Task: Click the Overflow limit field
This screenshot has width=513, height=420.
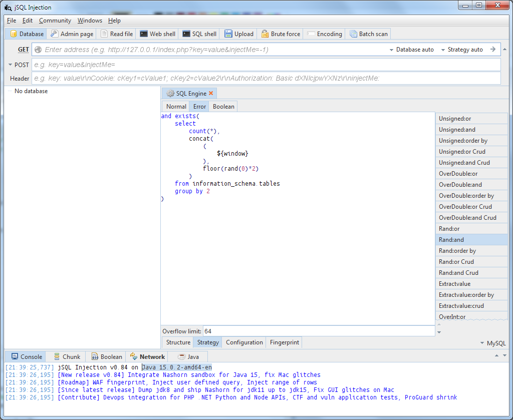Action: point(319,331)
